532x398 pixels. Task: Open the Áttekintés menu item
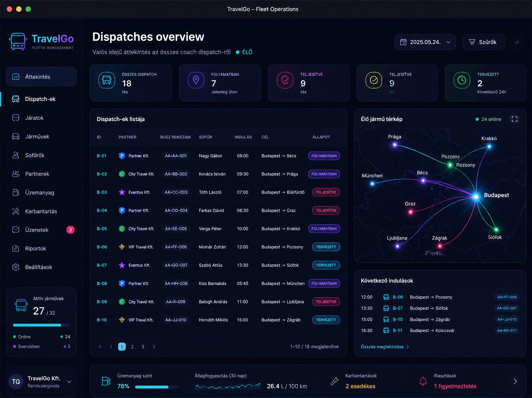tap(41, 77)
